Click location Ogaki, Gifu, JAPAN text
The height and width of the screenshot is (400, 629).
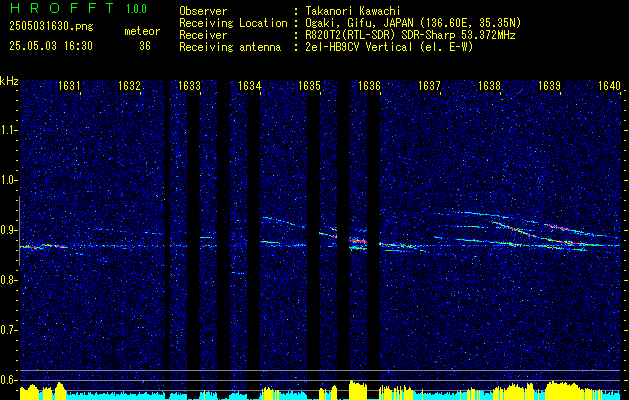point(413,23)
